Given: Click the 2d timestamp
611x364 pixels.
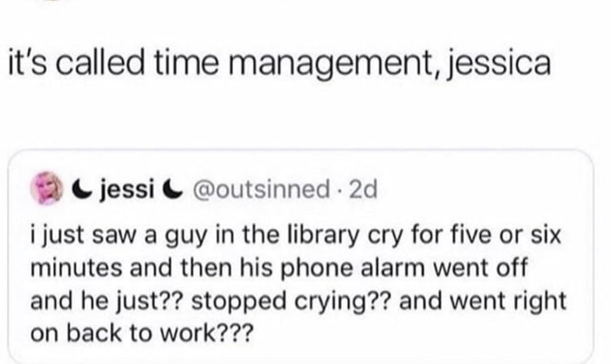Looking at the screenshot, I should (363, 189).
